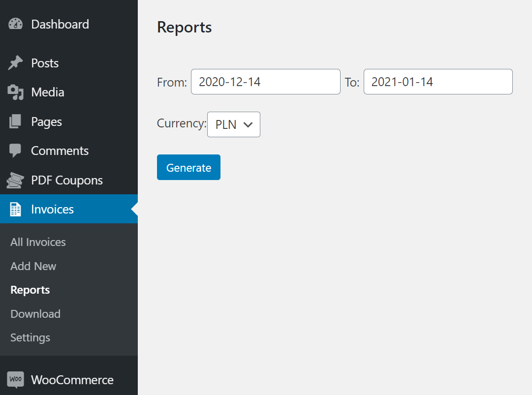Click the "From:" label
The image size is (532, 395).
pos(172,82)
